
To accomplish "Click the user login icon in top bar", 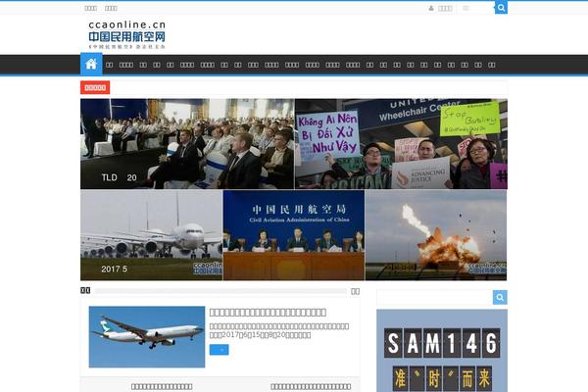I will (431, 8).
